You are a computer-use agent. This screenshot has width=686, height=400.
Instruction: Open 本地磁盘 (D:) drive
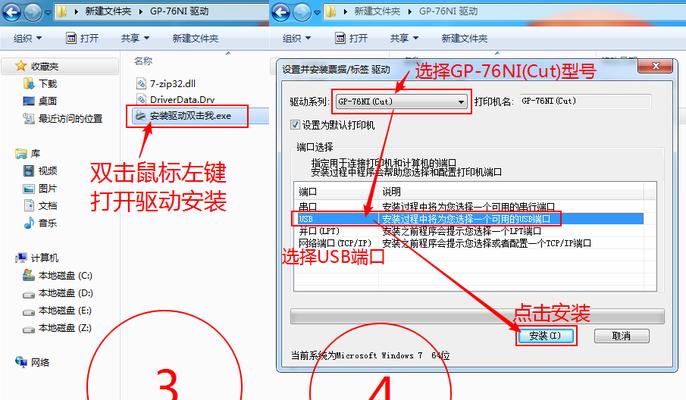58,293
